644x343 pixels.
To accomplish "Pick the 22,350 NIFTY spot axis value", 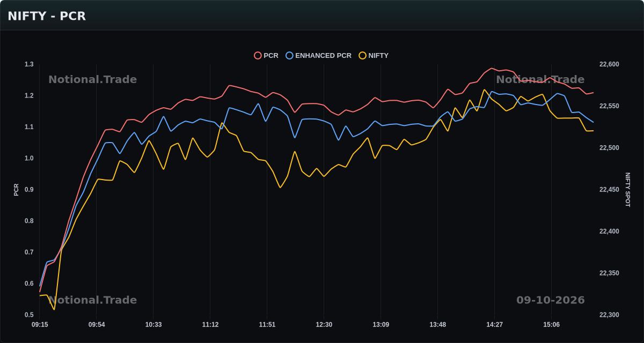I will 609,273.
